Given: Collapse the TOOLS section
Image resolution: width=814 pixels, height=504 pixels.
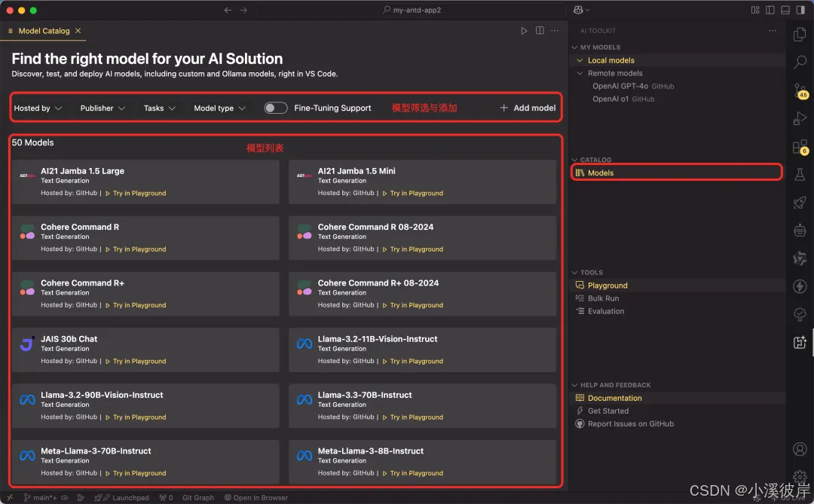Looking at the screenshot, I should click(x=575, y=272).
